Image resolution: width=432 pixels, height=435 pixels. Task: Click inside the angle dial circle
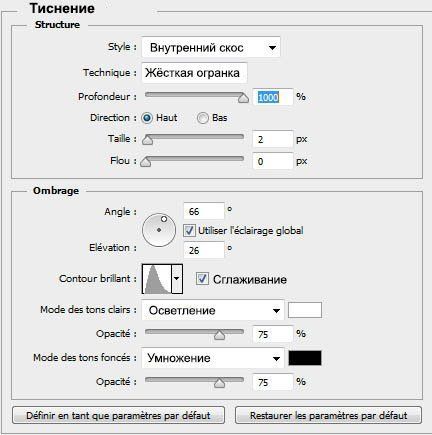[159, 230]
